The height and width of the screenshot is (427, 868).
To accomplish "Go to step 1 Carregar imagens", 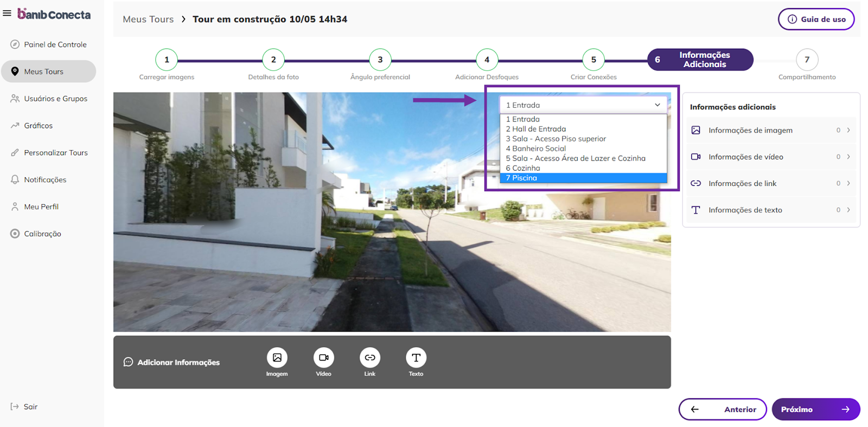I will (167, 60).
